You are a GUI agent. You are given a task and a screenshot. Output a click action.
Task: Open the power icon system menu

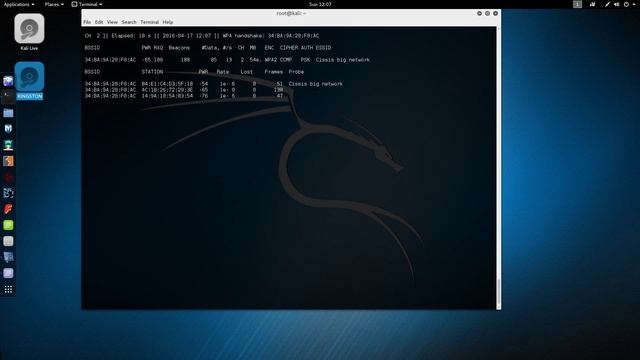(x=626, y=4)
